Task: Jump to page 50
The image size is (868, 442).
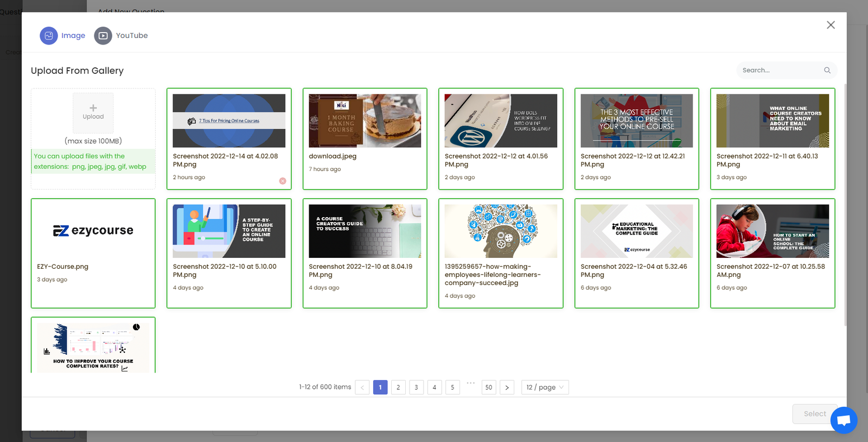Action: point(489,387)
